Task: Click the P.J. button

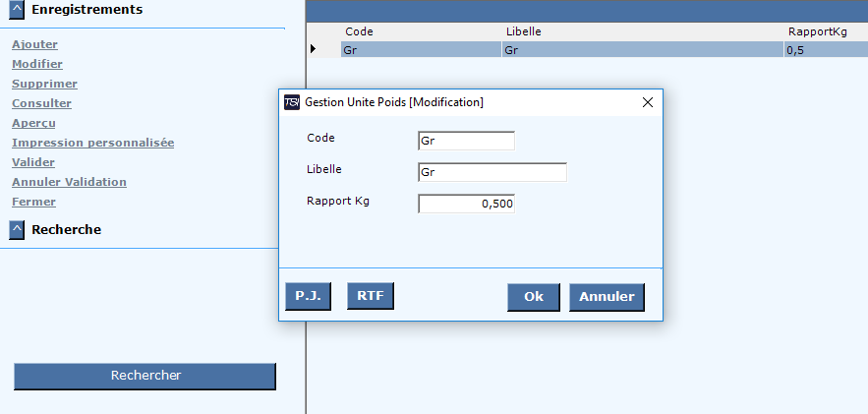Action: point(308,296)
